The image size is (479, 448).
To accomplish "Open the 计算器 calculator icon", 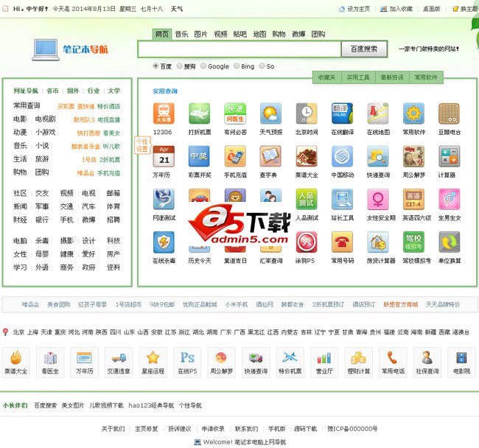I will pos(449,156).
